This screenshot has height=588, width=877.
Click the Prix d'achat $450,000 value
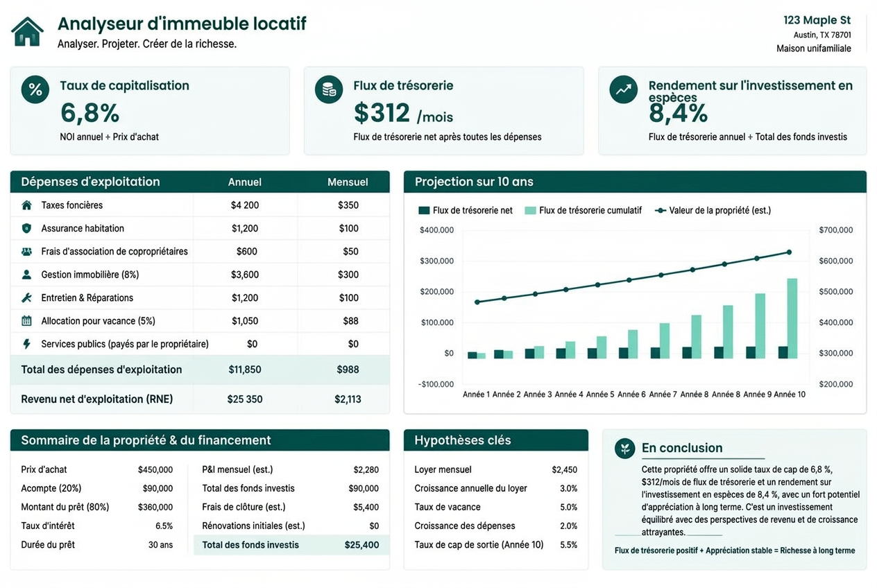[x=155, y=469]
